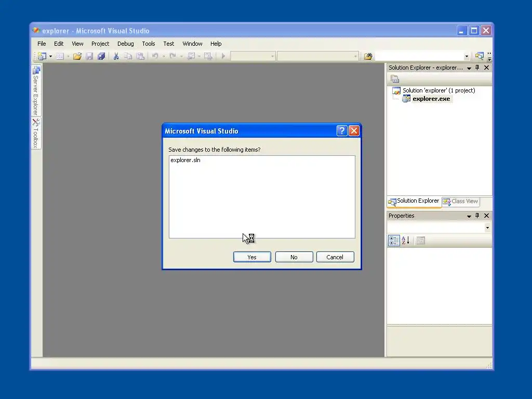Toggle auto-hide pin on the Properties panel

tap(477, 216)
